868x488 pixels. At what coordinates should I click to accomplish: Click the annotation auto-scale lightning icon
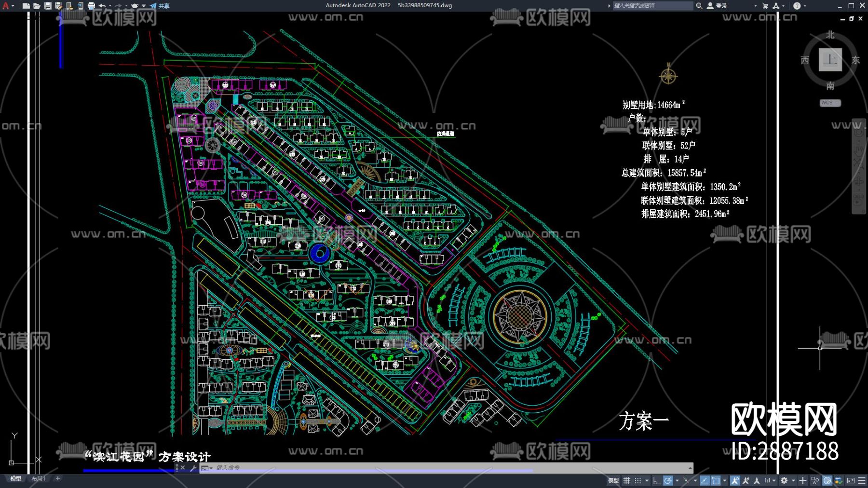click(746, 480)
